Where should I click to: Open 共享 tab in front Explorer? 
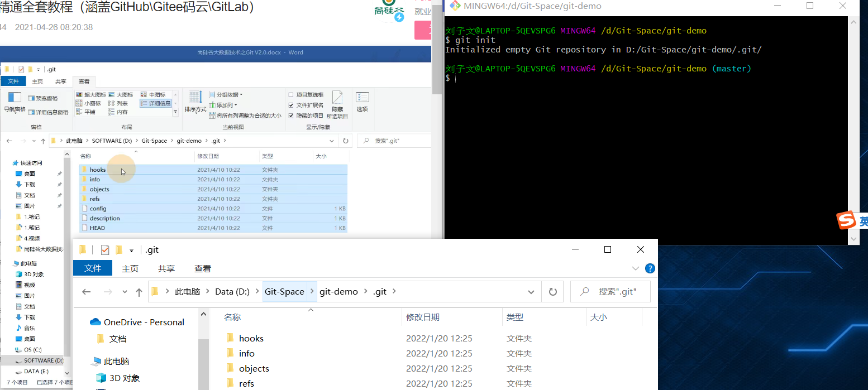pos(166,268)
